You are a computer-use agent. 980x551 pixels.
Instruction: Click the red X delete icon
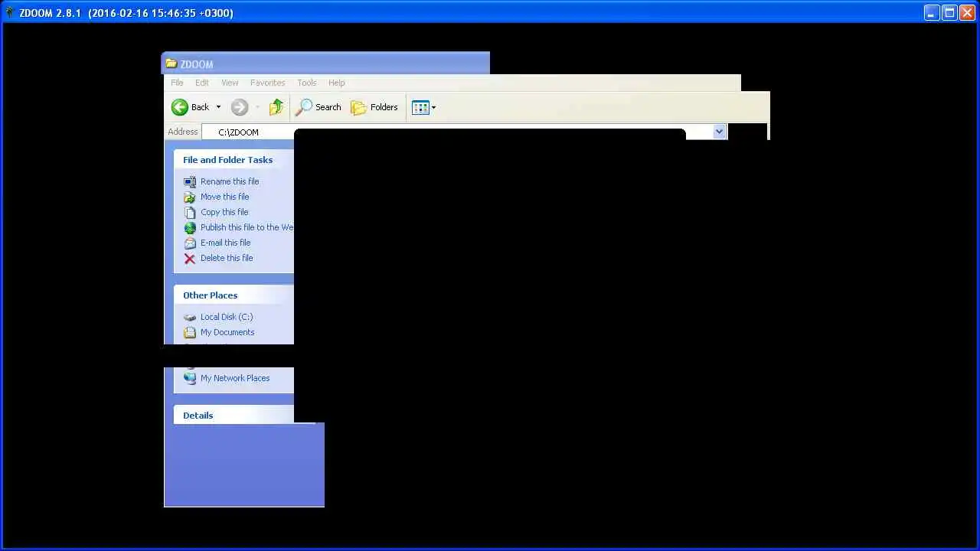(190, 259)
